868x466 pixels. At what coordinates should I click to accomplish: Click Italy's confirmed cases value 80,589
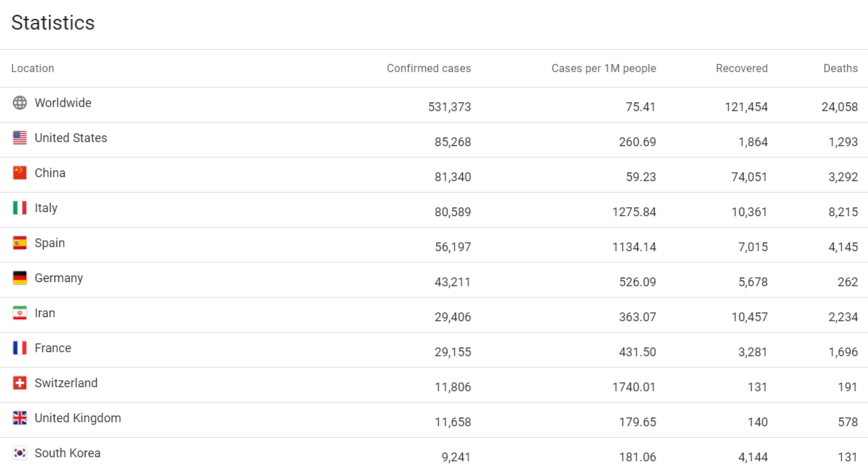[453, 212]
